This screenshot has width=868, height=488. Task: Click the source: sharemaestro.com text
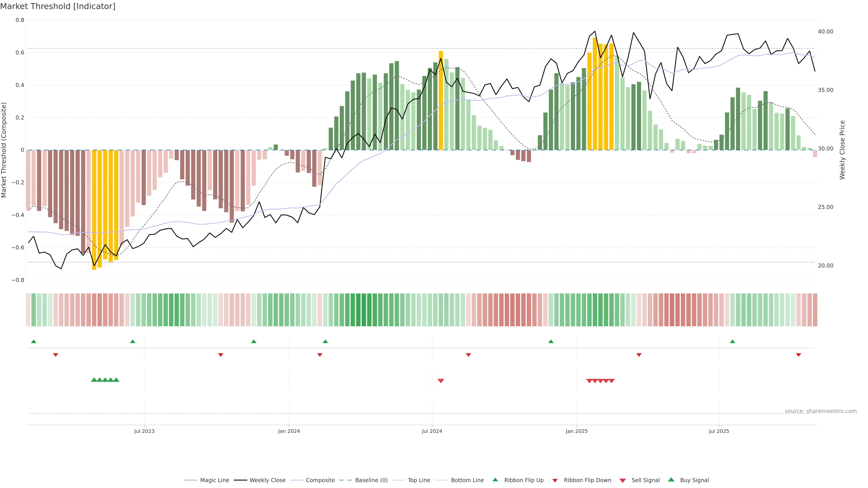point(821,411)
